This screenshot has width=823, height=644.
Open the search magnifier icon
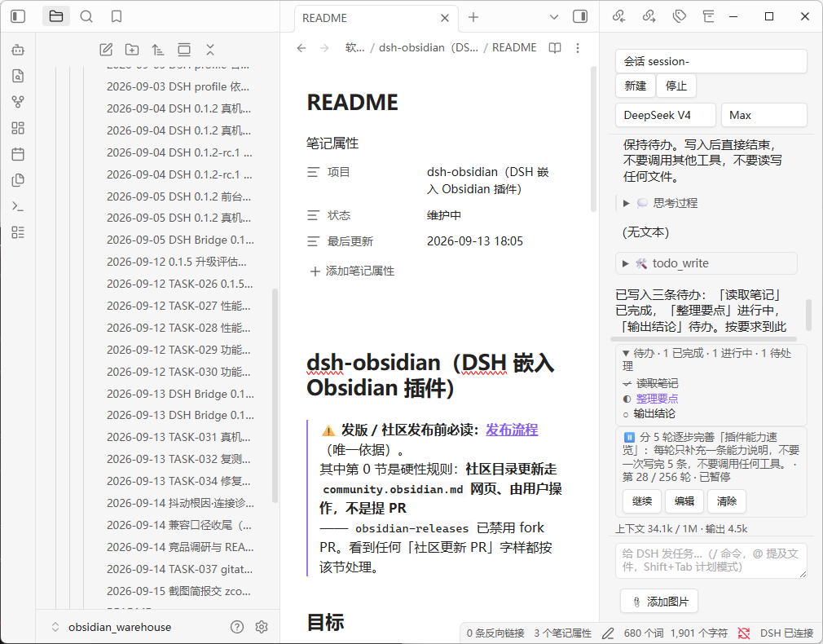tap(86, 16)
